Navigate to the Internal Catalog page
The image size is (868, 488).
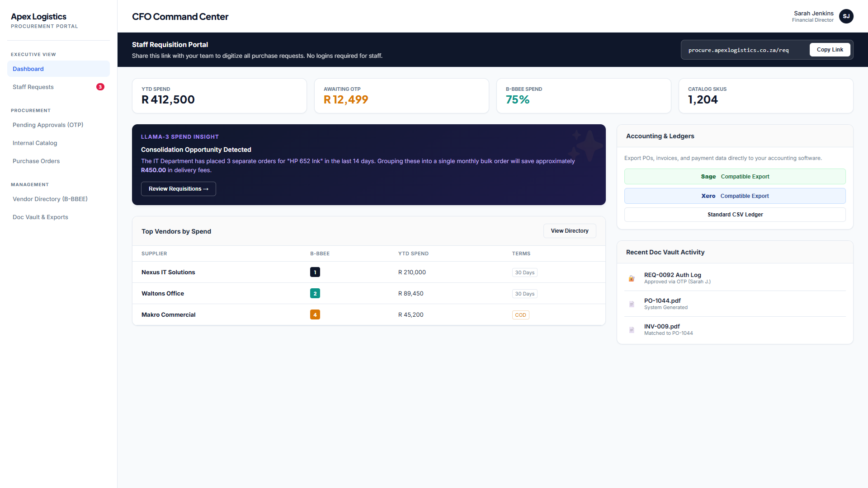(35, 143)
